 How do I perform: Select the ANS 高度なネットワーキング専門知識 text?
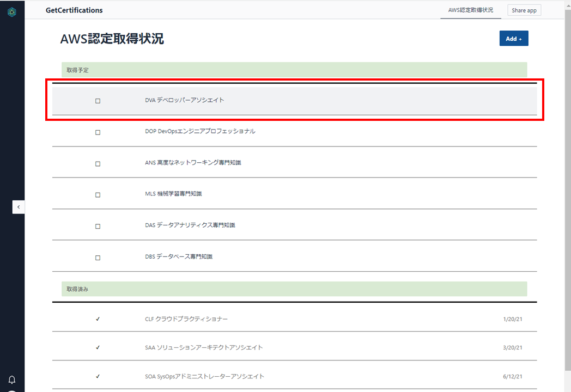193,163
